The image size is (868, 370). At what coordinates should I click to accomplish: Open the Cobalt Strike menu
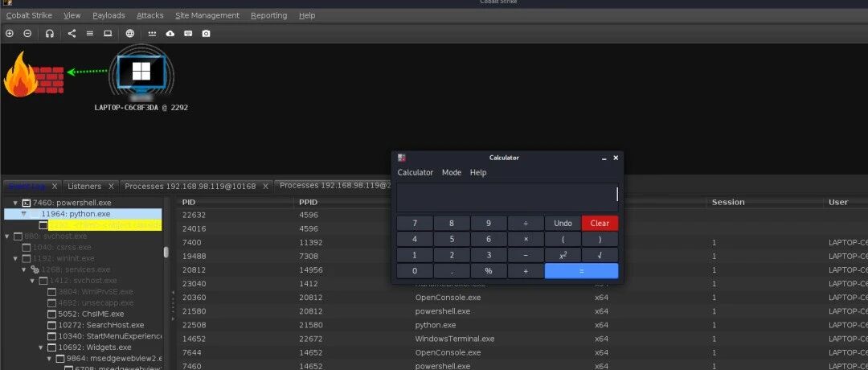(x=29, y=15)
